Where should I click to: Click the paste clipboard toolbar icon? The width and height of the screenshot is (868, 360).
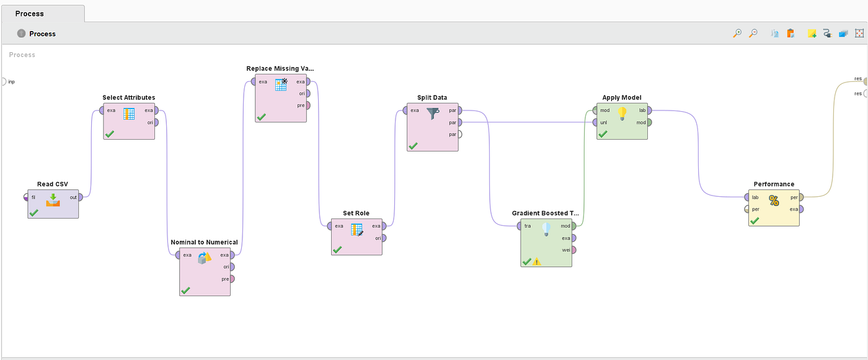(790, 34)
